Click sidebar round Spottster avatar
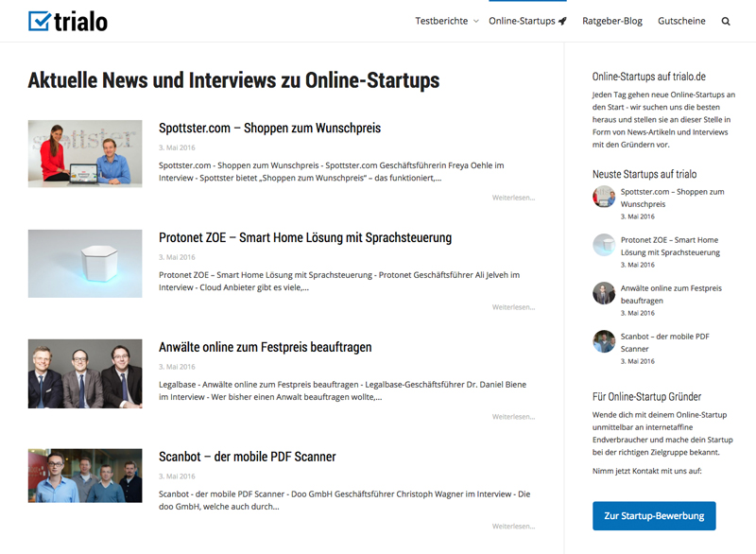The image size is (756, 554). click(x=604, y=197)
